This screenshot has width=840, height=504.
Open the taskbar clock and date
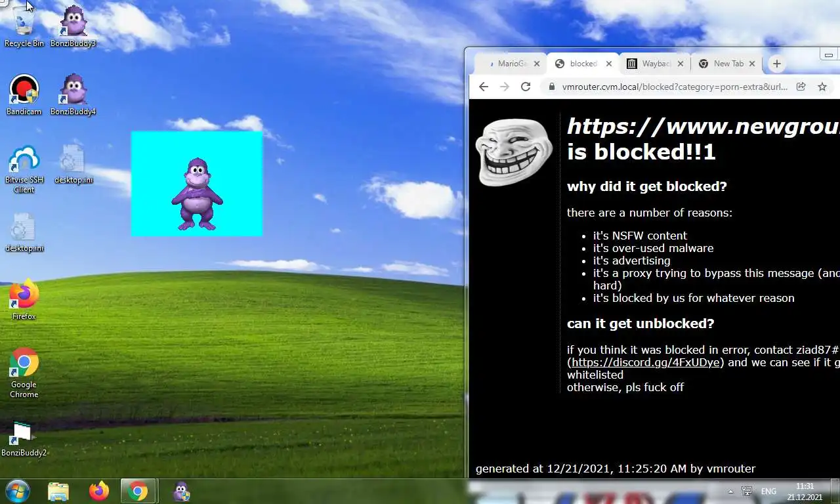[805, 492]
